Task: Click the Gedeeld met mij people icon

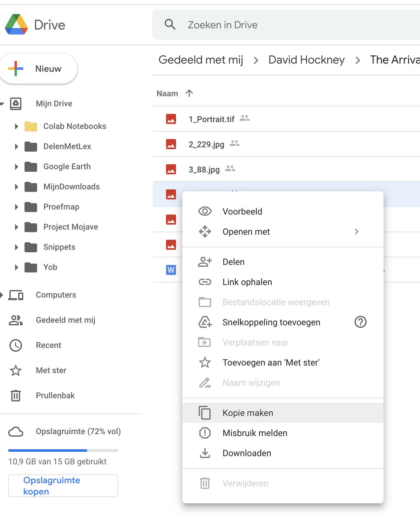Action: 16,320
